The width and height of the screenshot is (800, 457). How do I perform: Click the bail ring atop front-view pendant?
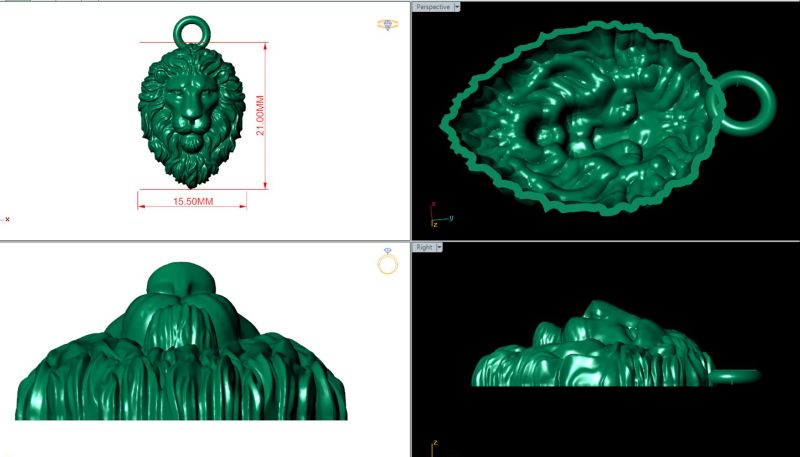click(190, 30)
